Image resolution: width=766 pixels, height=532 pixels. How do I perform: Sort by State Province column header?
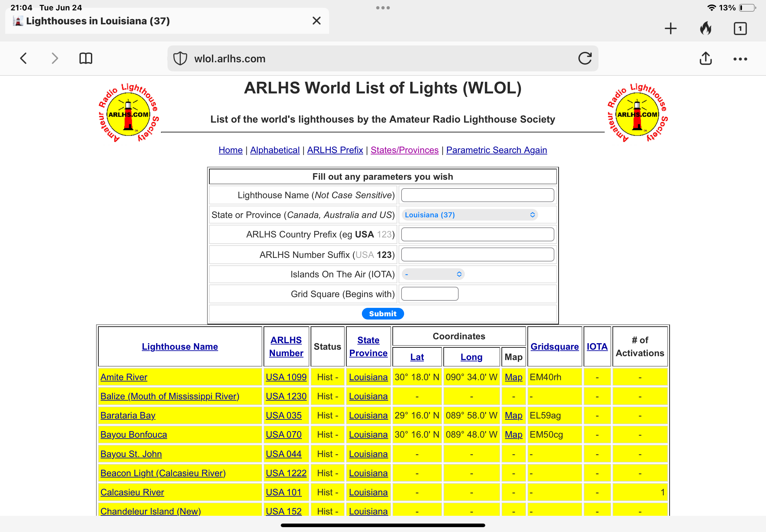pyautogui.click(x=368, y=347)
